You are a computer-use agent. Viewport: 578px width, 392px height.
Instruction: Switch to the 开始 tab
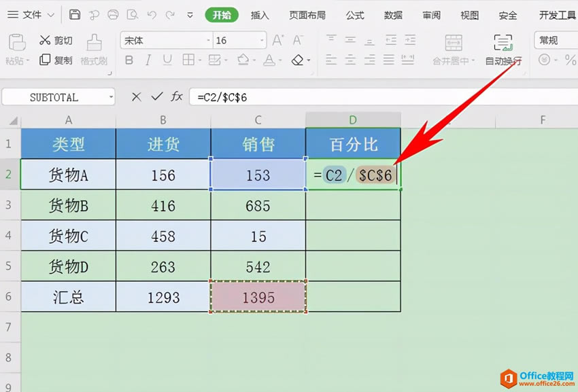point(222,15)
